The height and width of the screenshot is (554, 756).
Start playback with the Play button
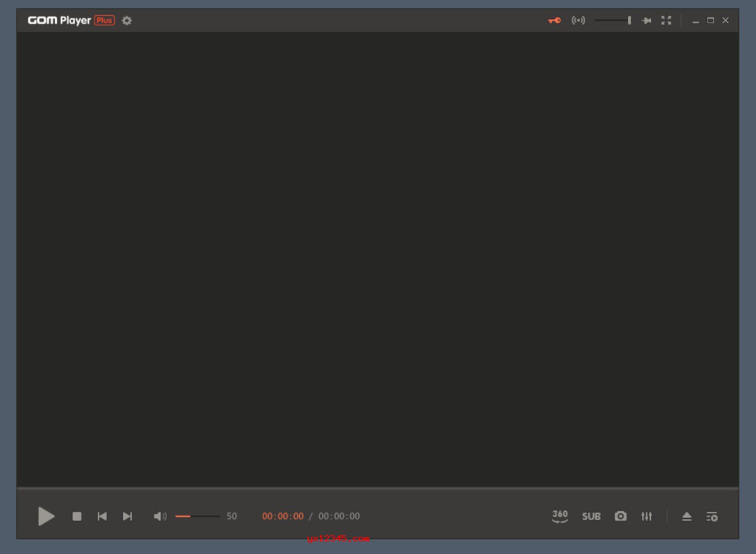pyautogui.click(x=46, y=516)
